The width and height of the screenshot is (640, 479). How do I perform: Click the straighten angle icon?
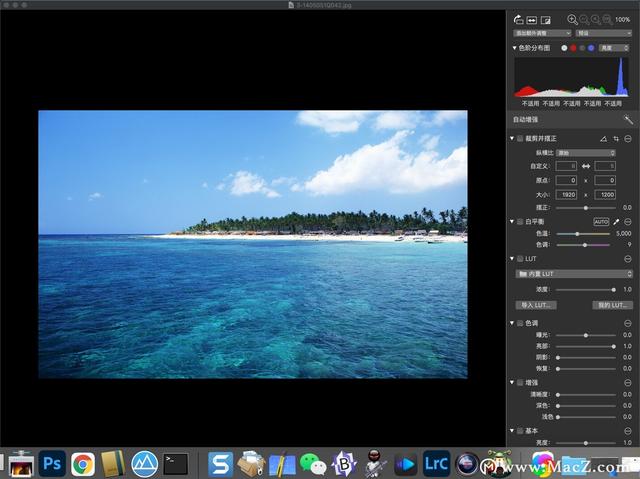(603, 139)
